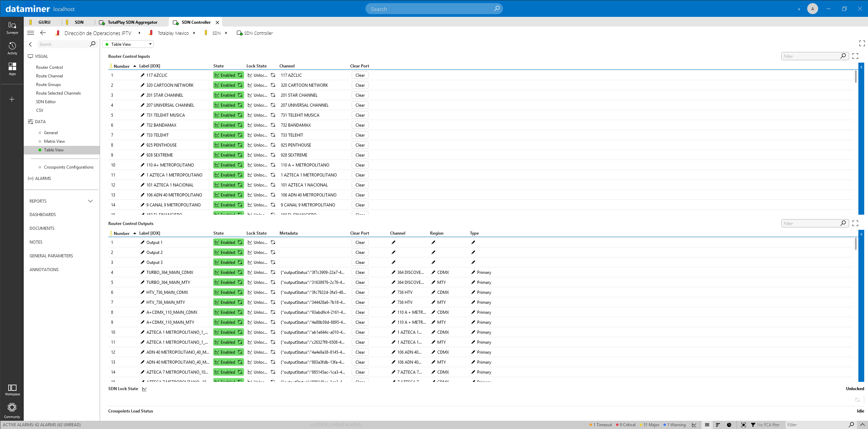Image resolution: width=868 pixels, height=429 pixels.
Task: Open the Activity sidebar icon
Action: (x=12, y=49)
